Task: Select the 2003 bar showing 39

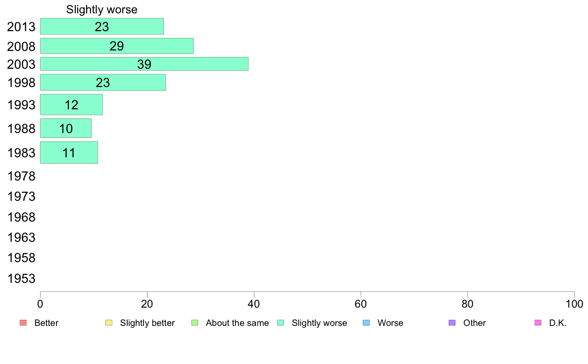Action: 145,64
